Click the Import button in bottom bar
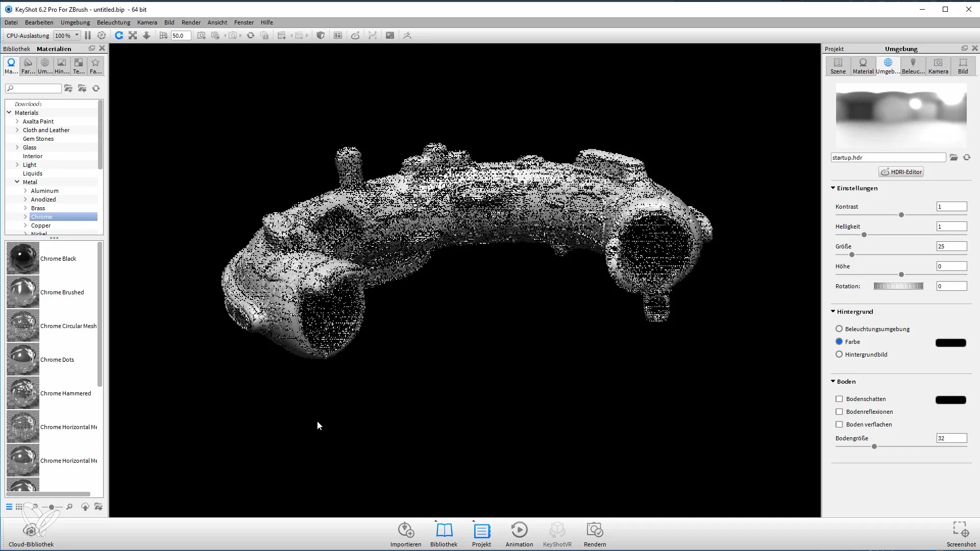Viewport: 980px width, 551px height. (405, 535)
